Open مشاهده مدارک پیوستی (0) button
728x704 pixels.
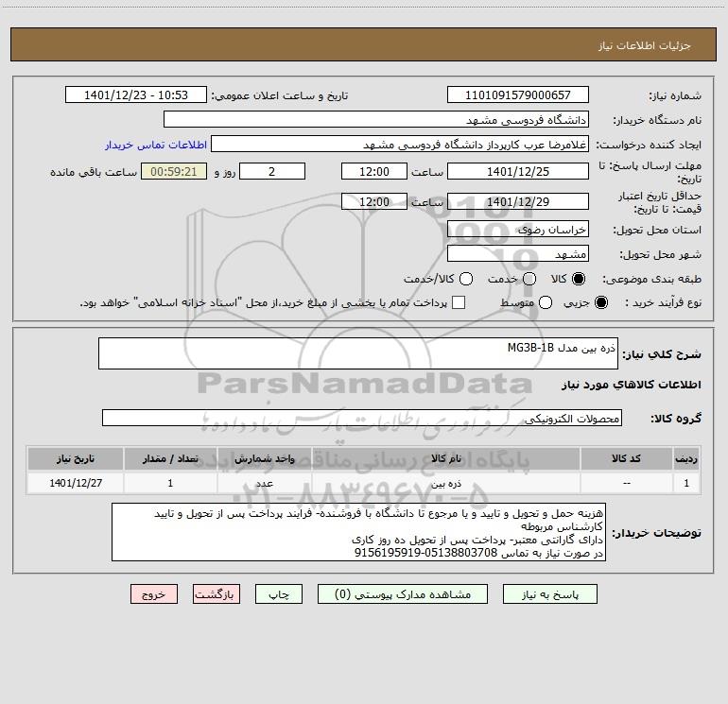(x=403, y=594)
